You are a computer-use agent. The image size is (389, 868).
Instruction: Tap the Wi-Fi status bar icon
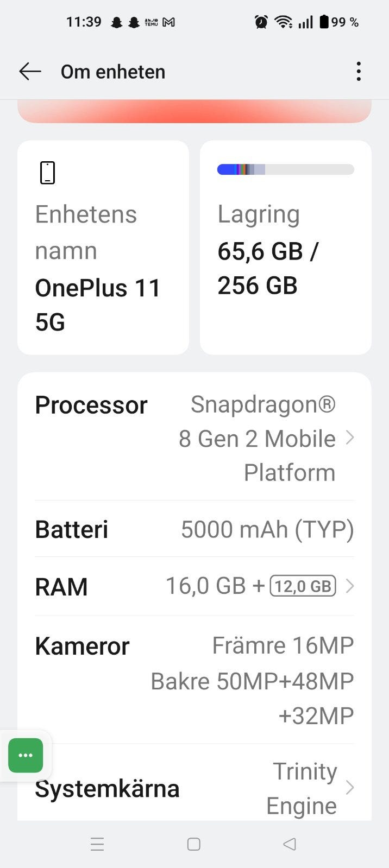pos(283,22)
